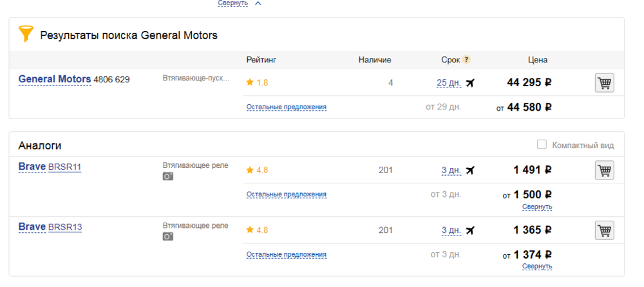
Task: Click Втягивающее реле description for BRSR13
Action: pos(196,226)
